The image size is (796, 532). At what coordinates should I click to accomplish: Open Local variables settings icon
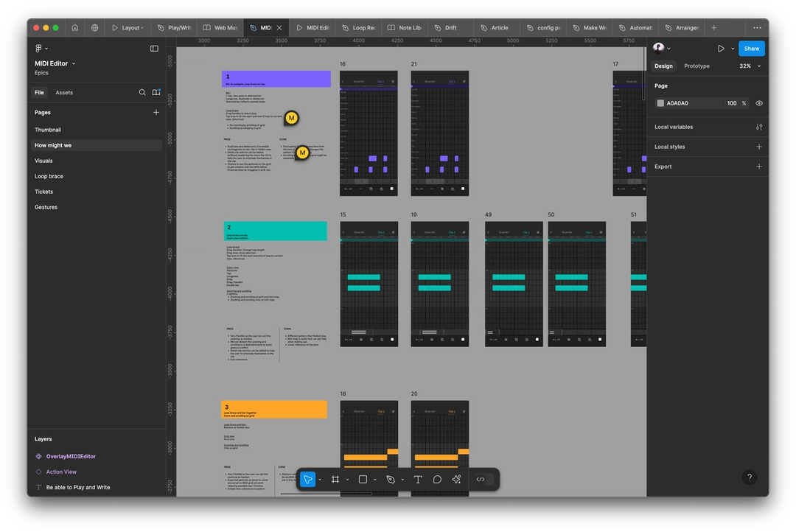pyautogui.click(x=759, y=127)
